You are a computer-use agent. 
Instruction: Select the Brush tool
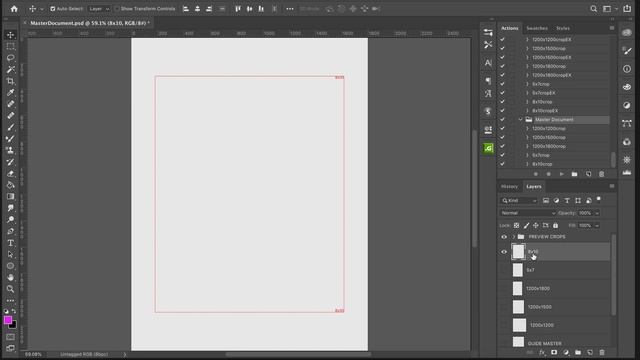click(x=11, y=127)
